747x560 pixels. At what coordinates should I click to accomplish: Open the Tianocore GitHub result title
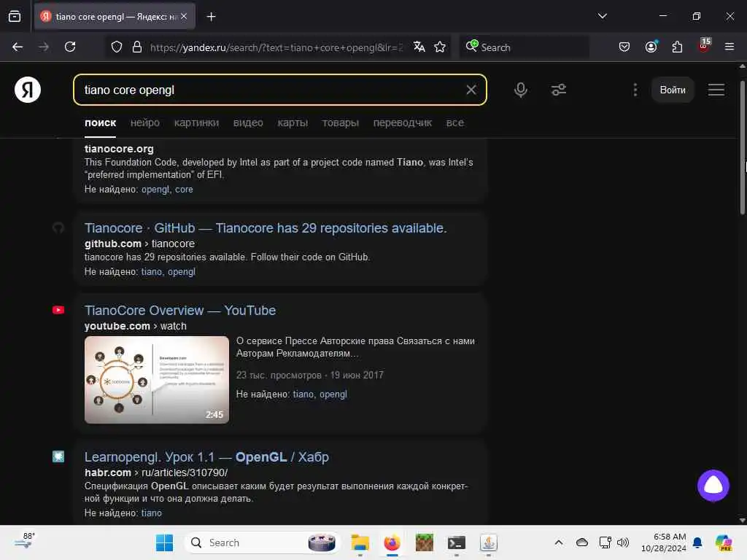[x=266, y=228]
